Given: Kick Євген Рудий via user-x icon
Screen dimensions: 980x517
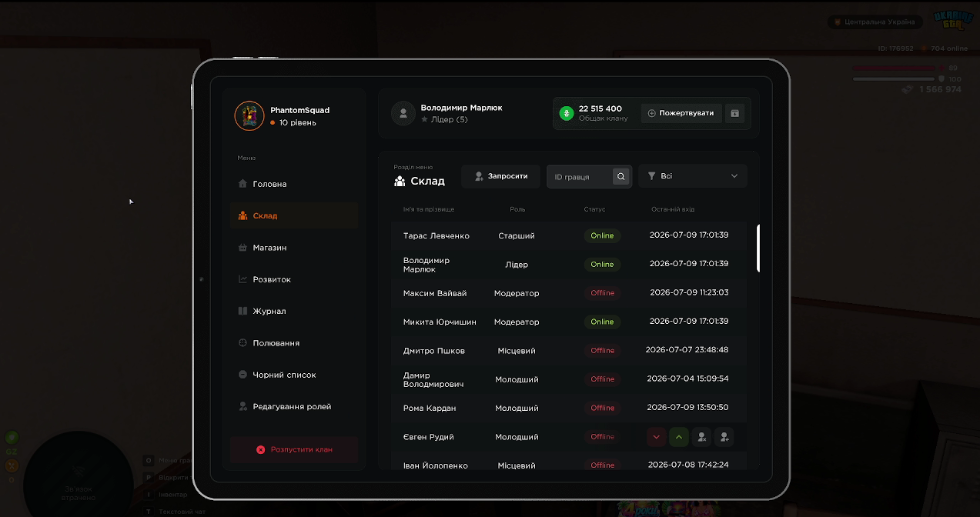Looking at the screenshot, I should coord(701,437).
